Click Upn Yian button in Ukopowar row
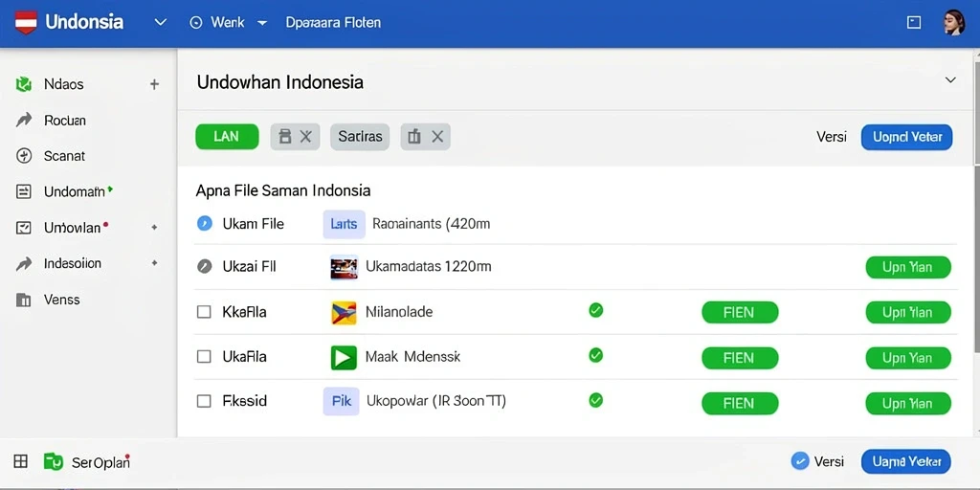 click(908, 403)
